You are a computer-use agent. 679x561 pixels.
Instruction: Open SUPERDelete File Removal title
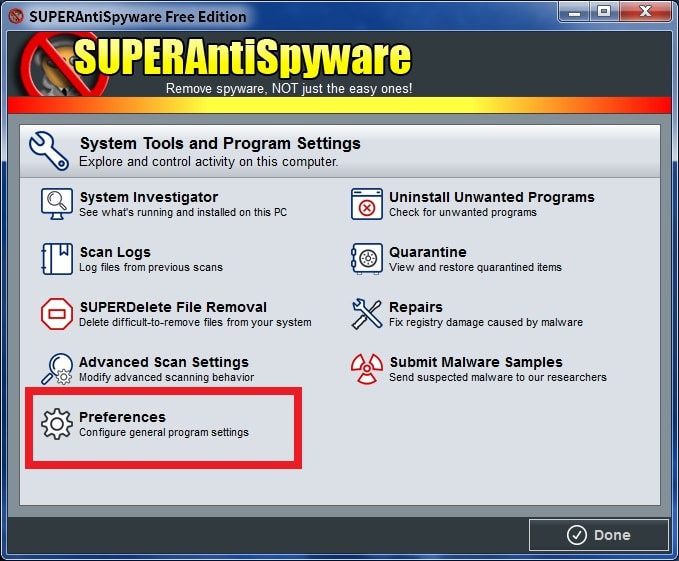coord(173,307)
